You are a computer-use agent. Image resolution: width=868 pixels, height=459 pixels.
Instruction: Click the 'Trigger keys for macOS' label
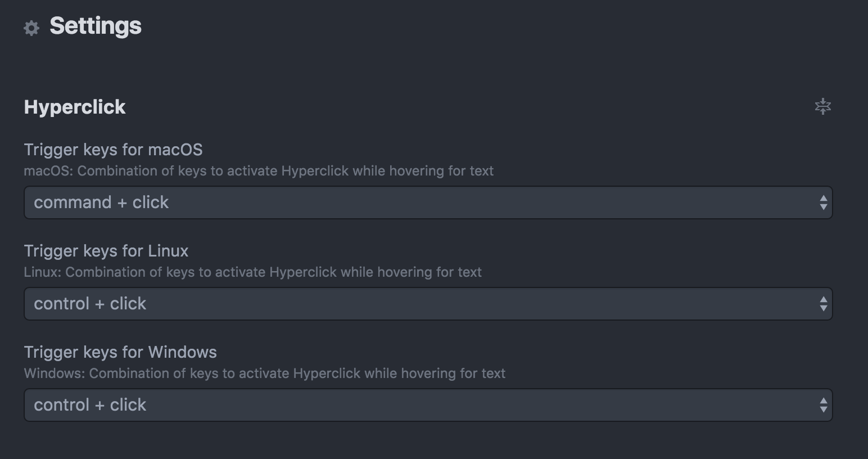(x=113, y=150)
